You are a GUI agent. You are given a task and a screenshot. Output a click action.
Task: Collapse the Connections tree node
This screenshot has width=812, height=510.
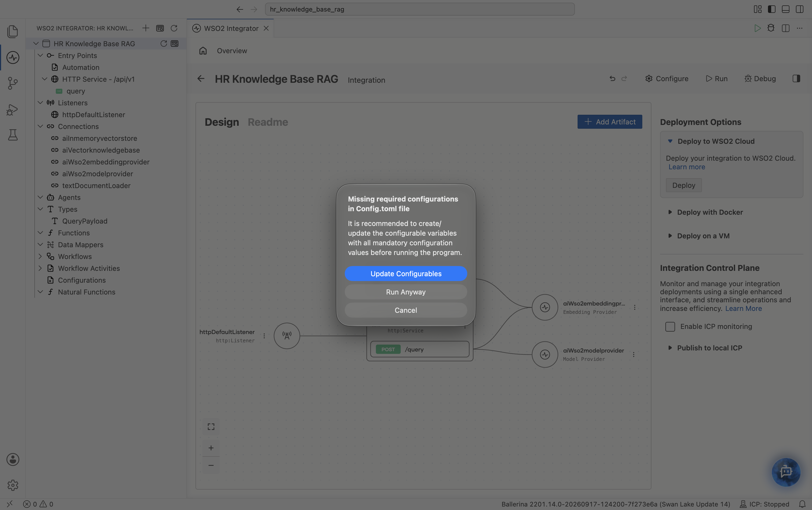pyautogui.click(x=41, y=126)
